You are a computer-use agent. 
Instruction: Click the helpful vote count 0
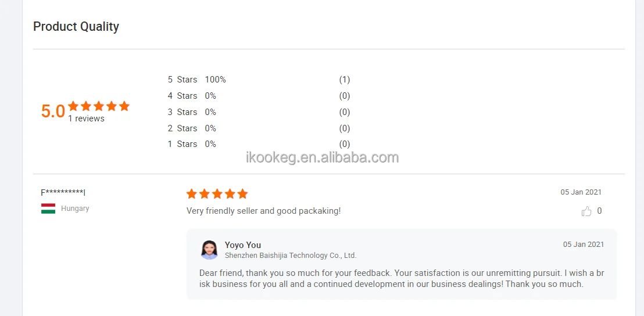599,211
